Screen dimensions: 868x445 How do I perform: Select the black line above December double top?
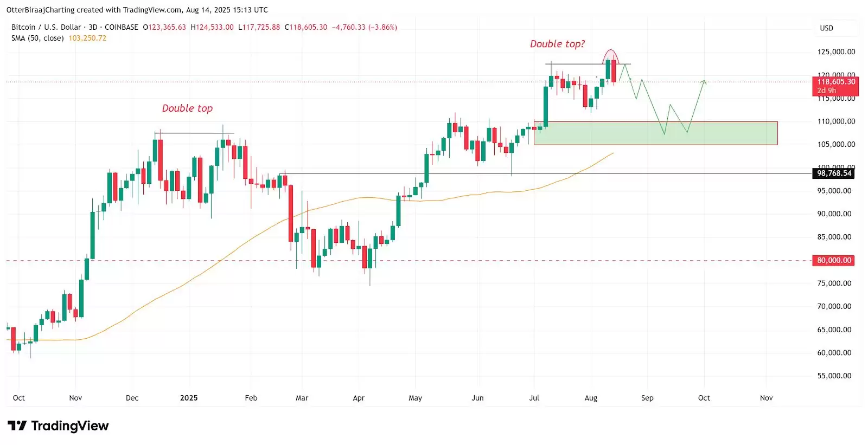[194, 133]
